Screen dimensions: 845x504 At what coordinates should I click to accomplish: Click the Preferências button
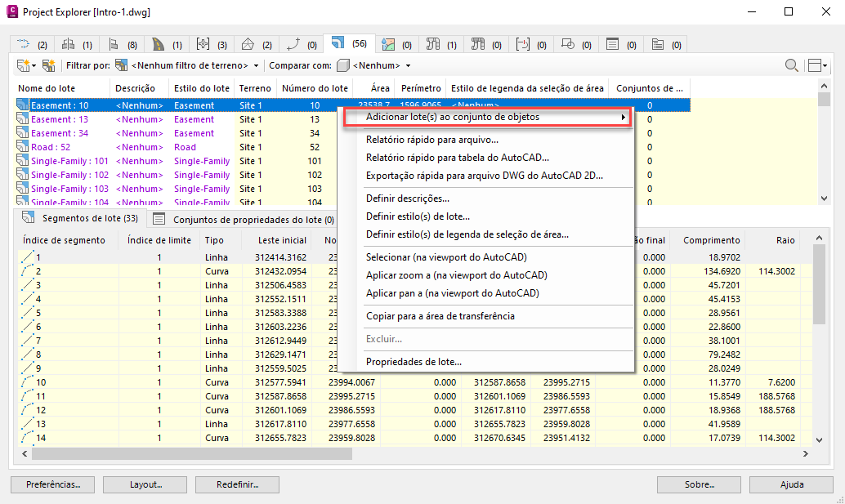click(x=53, y=484)
